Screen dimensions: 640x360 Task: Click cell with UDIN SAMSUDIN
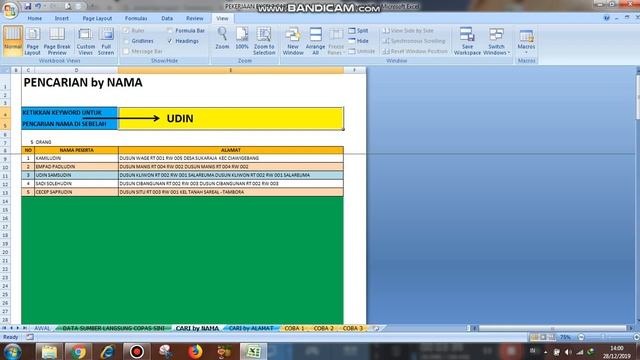click(76, 175)
